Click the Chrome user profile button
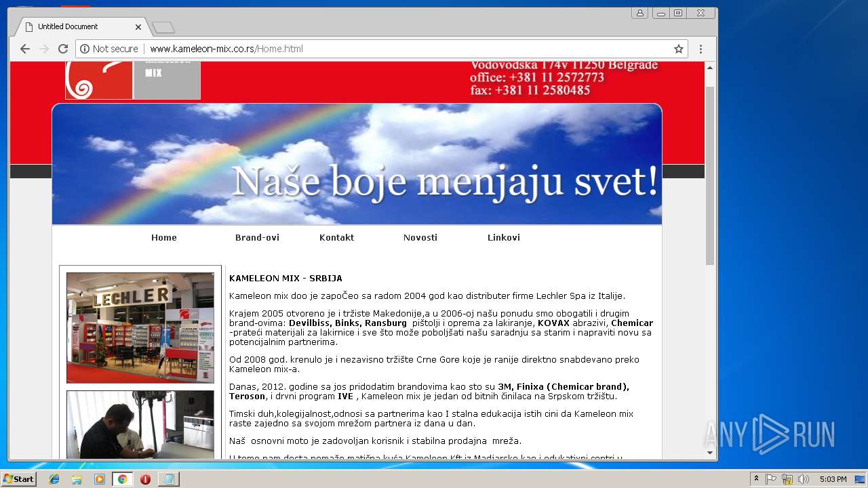Screen dimensions: 868x488 point(639,13)
